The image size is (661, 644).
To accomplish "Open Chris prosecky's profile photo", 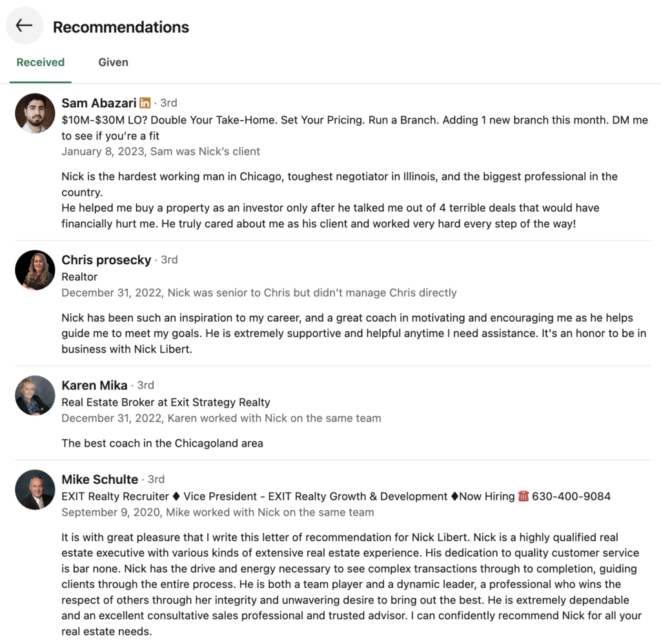I will (35, 270).
